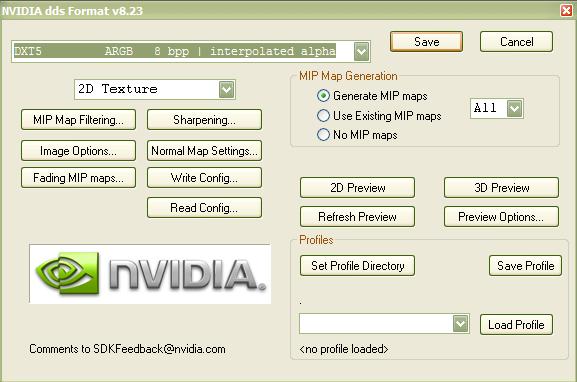This screenshot has width=577, height=382.
Task: Click the MIP Map Generation group label
Action: click(x=348, y=76)
